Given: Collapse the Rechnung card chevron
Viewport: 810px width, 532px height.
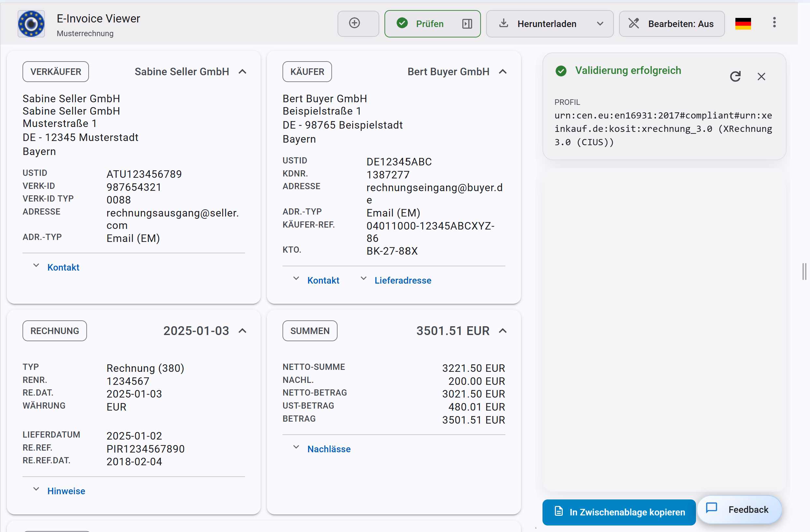Looking at the screenshot, I should (242, 331).
